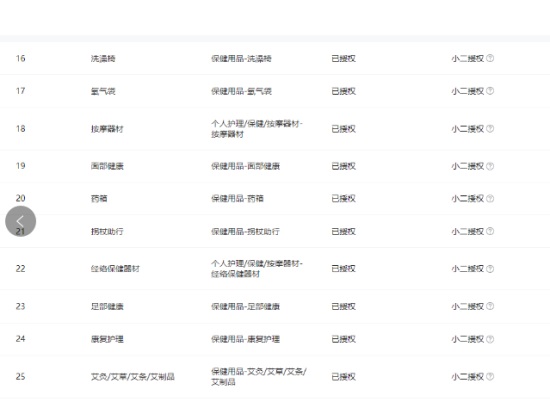Open help icon beside 小二授权 in row 16
Viewport: 550px width, 408px height.
tap(490, 58)
